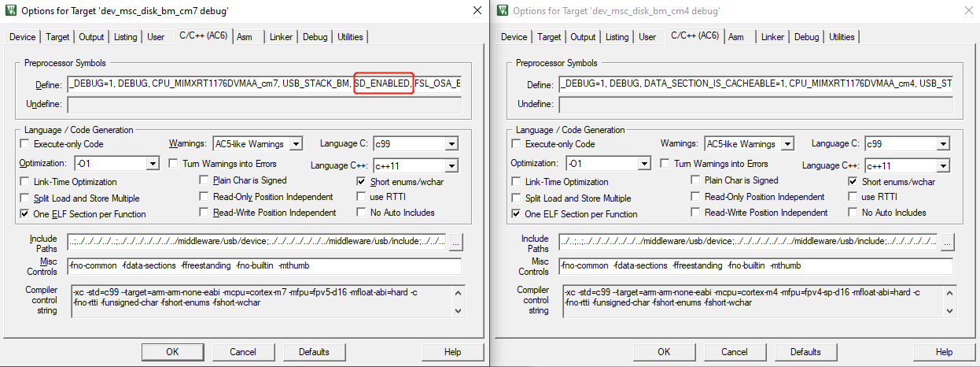Image resolution: width=980 pixels, height=367 pixels.
Task: Uncheck Short enums/wchar in cm4 dialog
Action: (x=854, y=181)
